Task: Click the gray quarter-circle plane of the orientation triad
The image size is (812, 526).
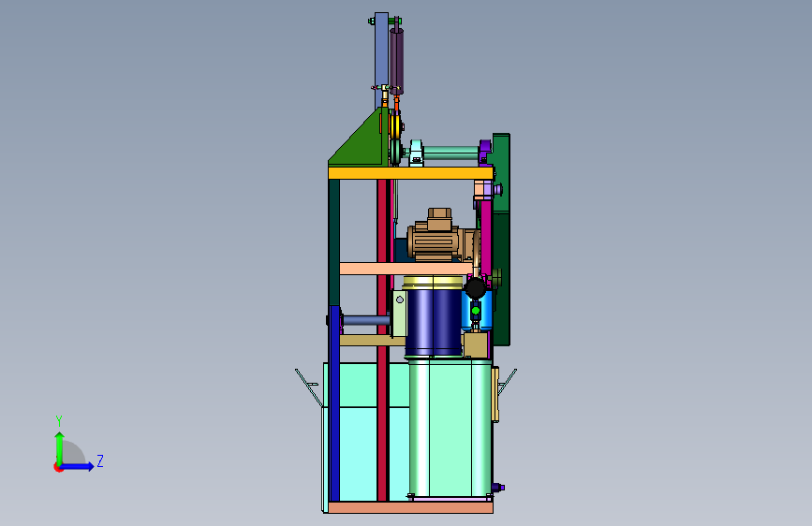Action: (73, 453)
